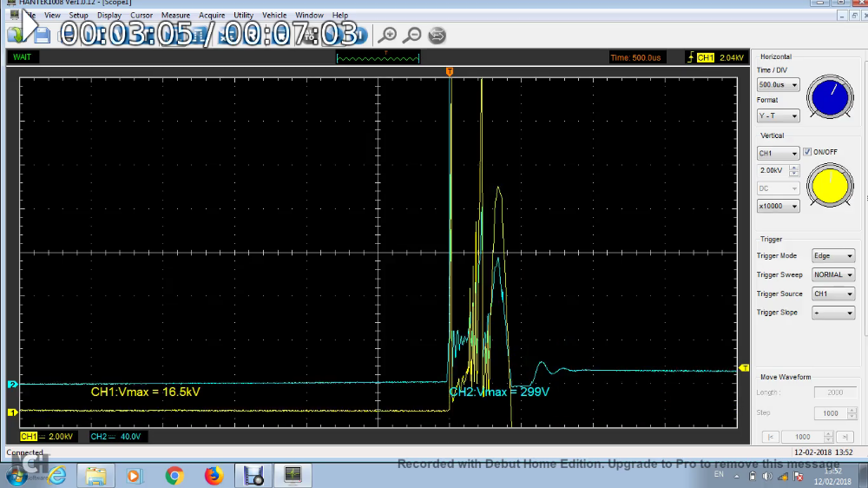Click the Internet Explorer taskbar icon
Image resolution: width=868 pixels, height=488 pixels.
pos(57,475)
